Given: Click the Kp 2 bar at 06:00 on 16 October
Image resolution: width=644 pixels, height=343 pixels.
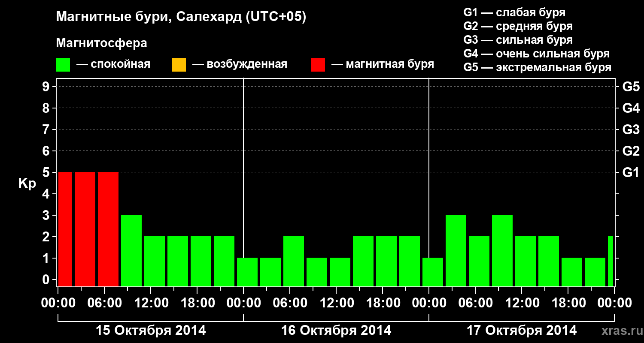Looking at the screenshot, I should 294,261.
